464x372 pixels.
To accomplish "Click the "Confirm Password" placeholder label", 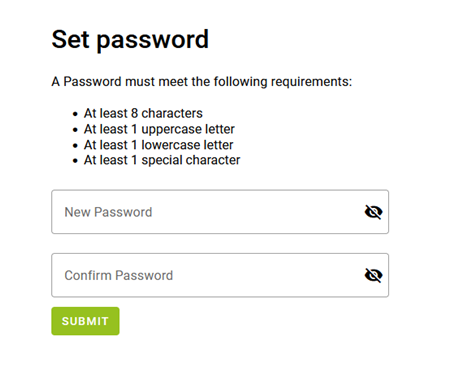I will 119,276.
